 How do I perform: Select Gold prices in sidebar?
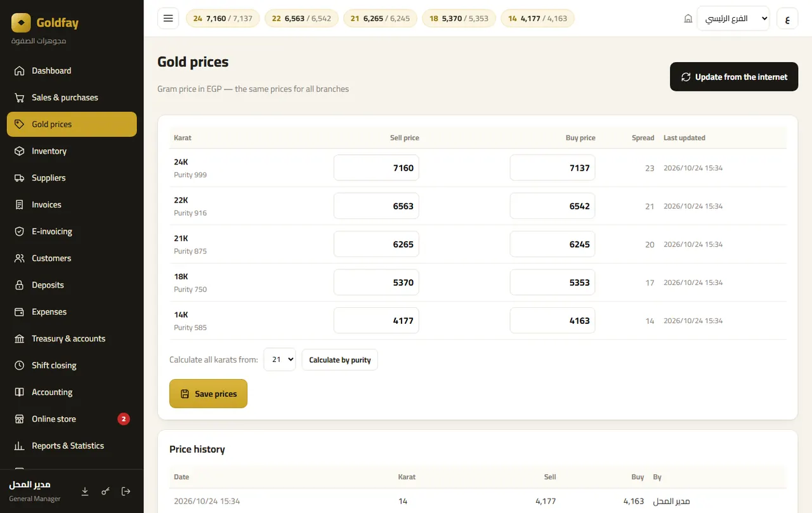point(72,124)
